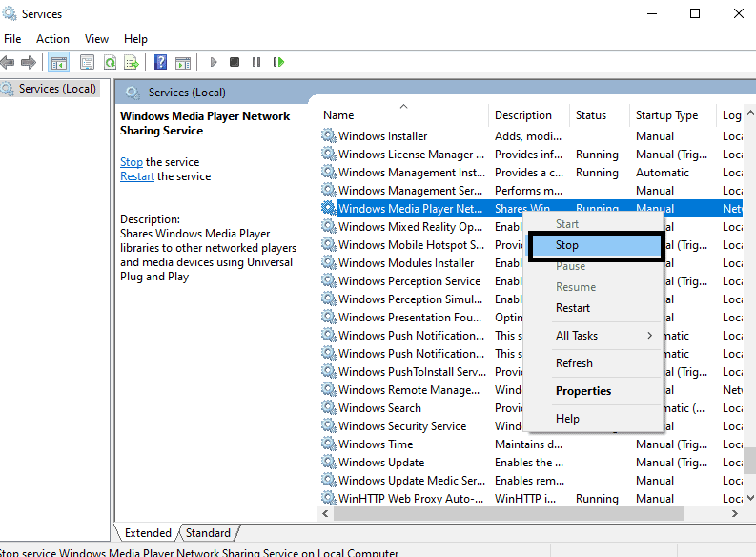Viewport: 756px width, 557px height.
Task: Click the Refresh toolbar icon
Action: click(111, 62)
